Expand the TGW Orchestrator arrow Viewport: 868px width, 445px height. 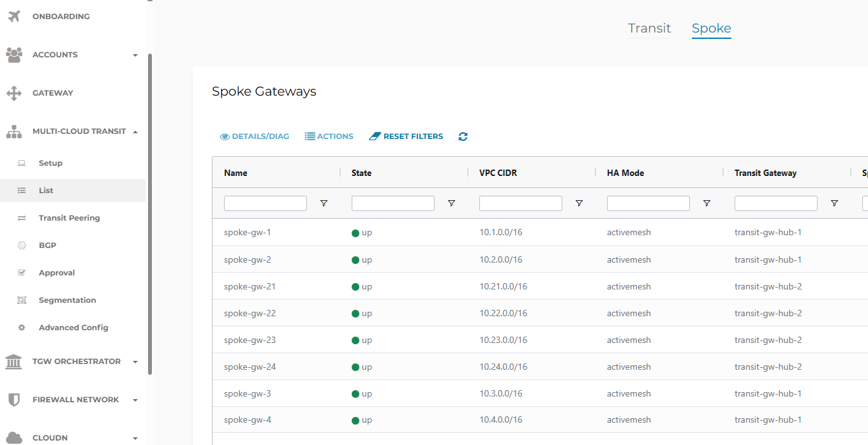click(135, 362)
